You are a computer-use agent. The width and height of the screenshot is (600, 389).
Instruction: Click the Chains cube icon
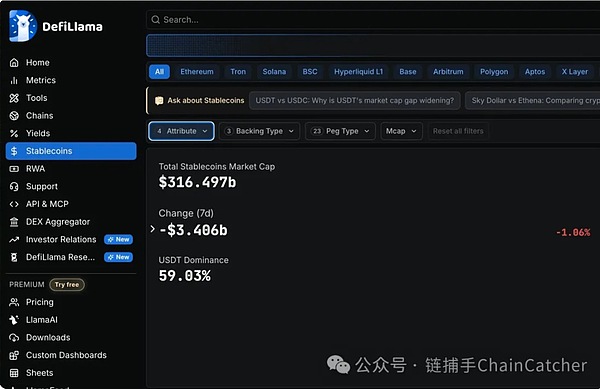(14, 116)
